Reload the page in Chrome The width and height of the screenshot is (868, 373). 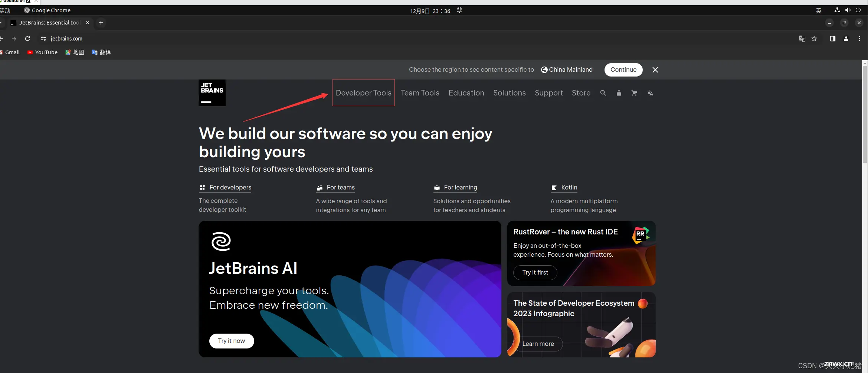click(27, 39)
